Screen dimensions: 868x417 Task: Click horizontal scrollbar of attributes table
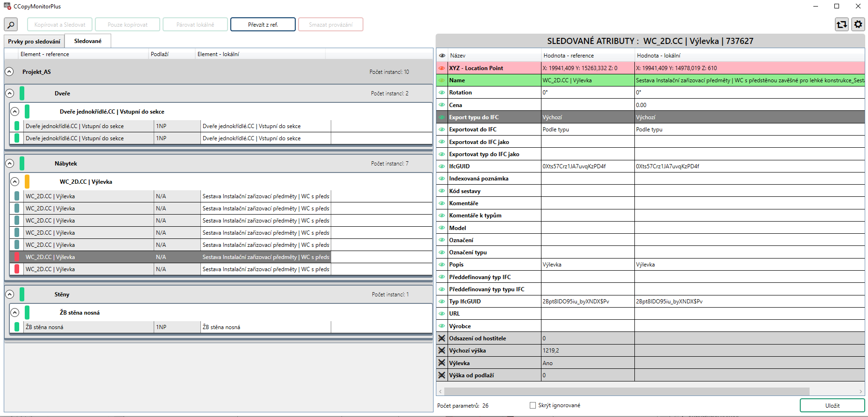click(626, 391)
